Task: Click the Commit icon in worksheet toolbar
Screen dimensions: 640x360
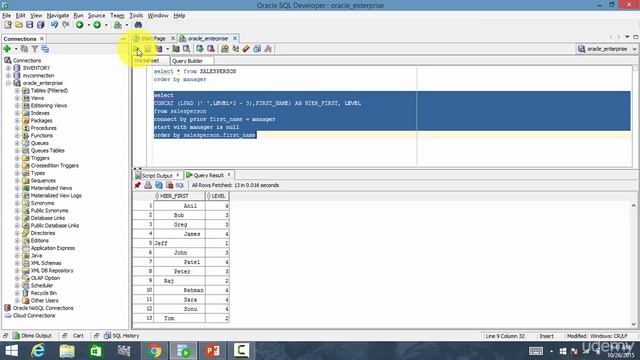Action: (x=200, y=49)
